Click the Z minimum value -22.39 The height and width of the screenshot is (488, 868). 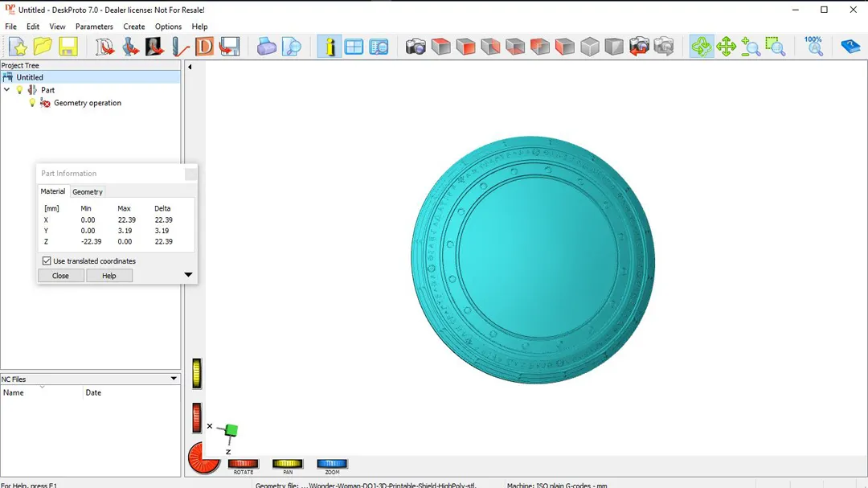[x=92, y=241]
